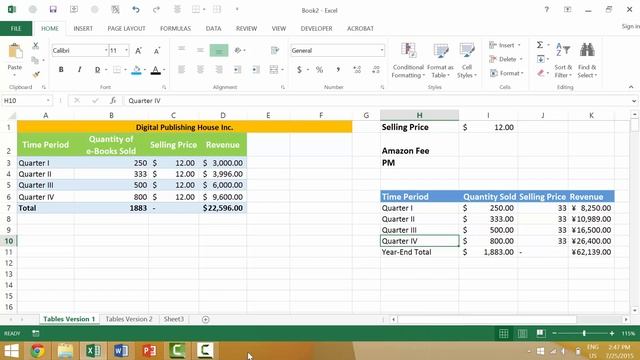Open the General number format dropdown

(x=382, y=51)
